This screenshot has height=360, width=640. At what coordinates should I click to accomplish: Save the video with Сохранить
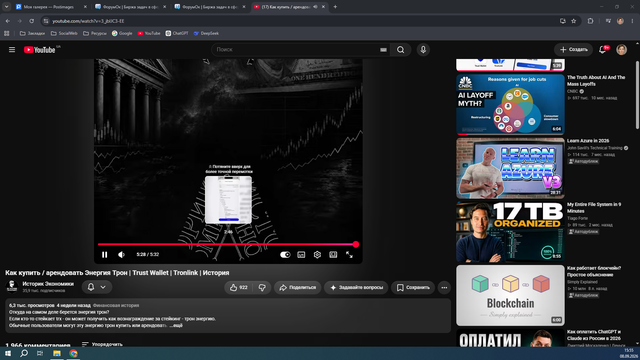[x=413, y=287]
